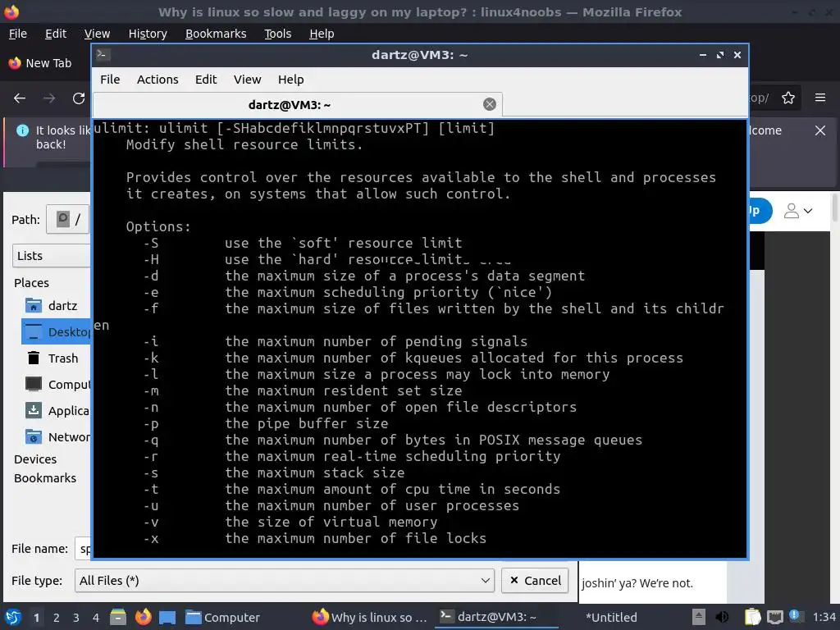Open the File type All Files dropdown

[285, 581]
